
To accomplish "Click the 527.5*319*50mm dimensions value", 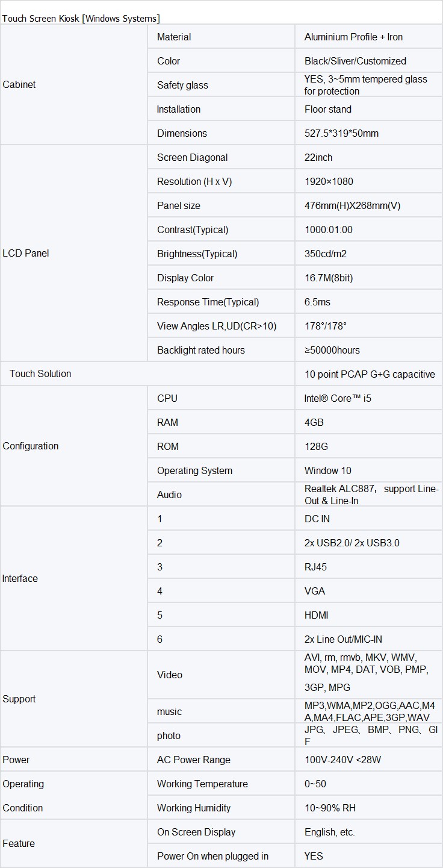I will coord(341,133).
